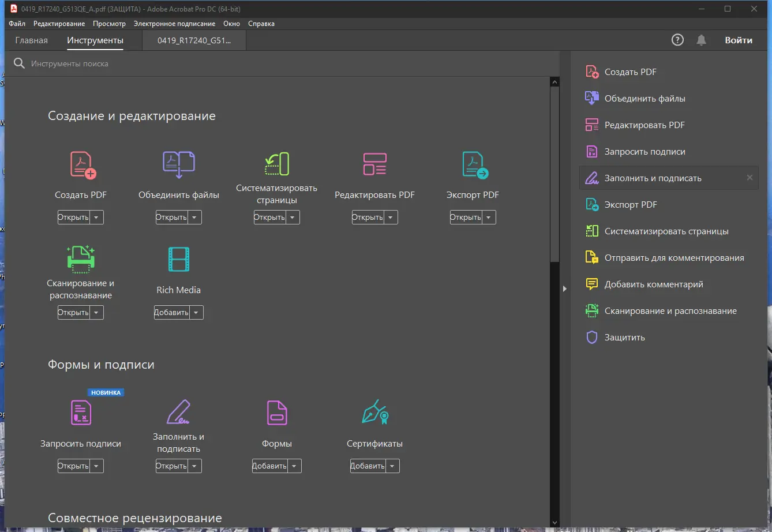The image size is (772, 532).
Task: Open the Organize Pages tool icon
Action: coord(276,164)
